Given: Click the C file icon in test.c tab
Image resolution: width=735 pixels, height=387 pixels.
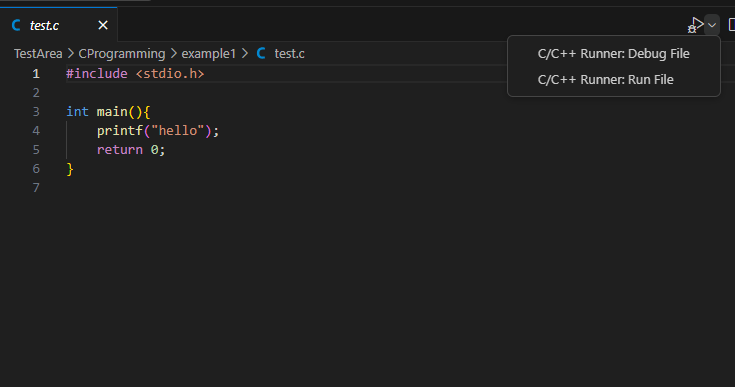Looking at the screenshot, I should click(x=16, y=25).
